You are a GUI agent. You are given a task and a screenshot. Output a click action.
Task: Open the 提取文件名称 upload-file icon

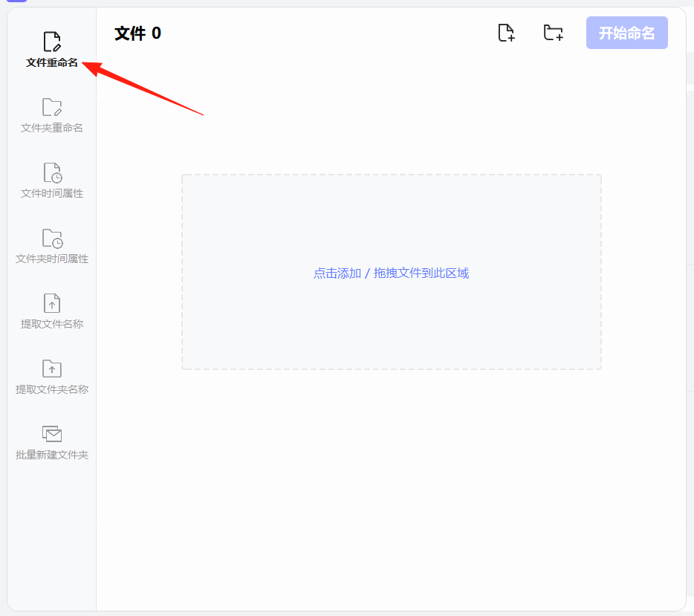(x=52, y=303)
